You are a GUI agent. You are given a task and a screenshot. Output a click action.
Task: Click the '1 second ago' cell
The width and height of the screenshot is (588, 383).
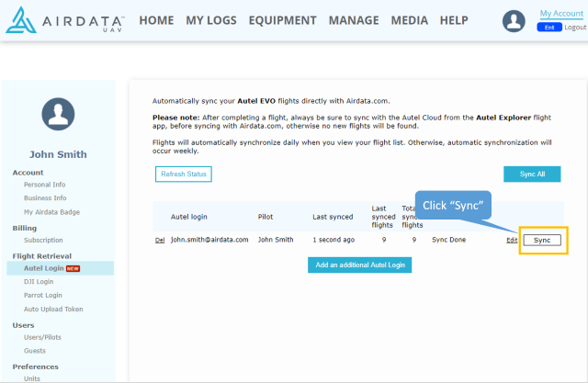[x=334, y=240]
